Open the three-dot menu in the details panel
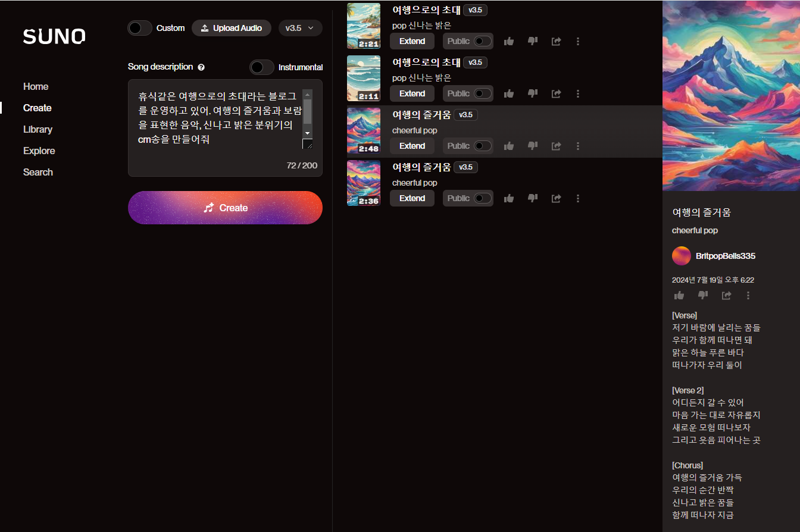 tap(748, 295)
